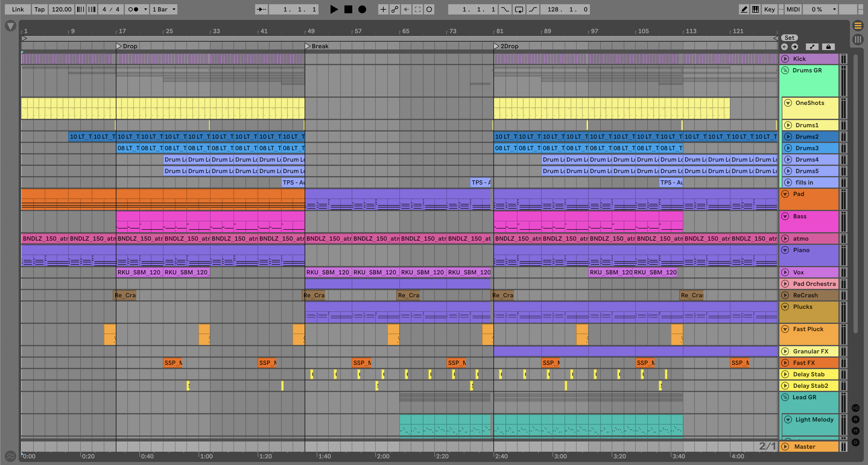Click the Tap tempo button
This screenshot has height=465, width=868.
point(40,9)
